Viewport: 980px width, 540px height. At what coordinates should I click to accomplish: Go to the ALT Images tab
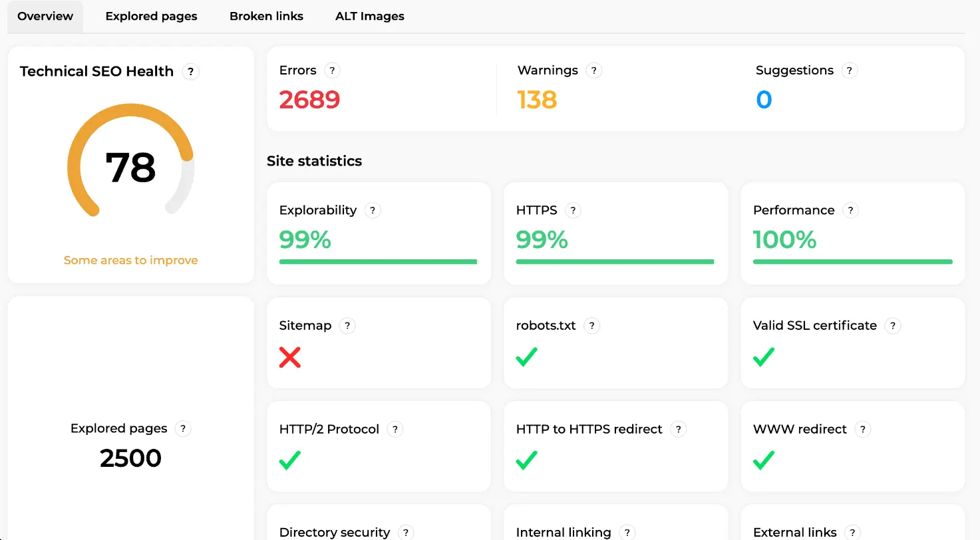(x=370, y=17)
